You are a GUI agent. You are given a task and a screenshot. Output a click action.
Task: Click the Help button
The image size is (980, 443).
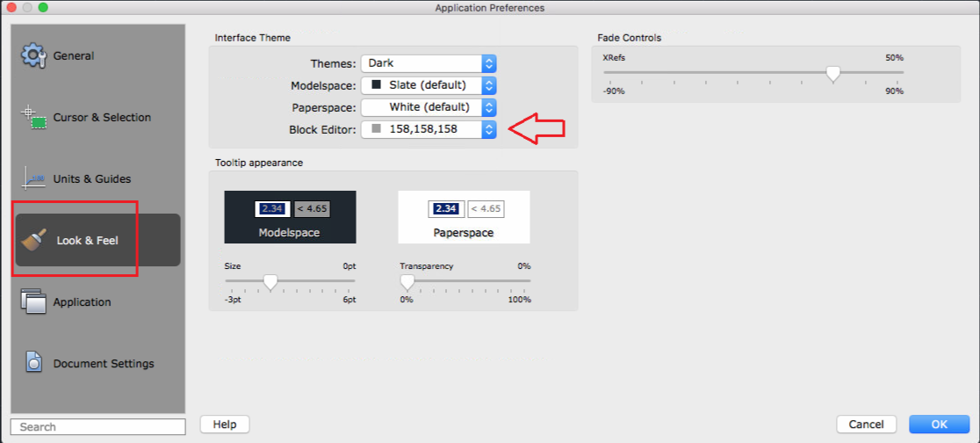225,425
